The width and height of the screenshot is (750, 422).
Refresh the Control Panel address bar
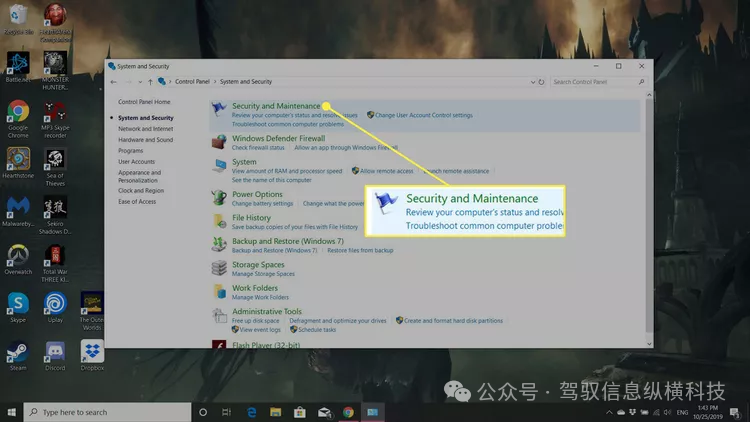pyautogui.click(x=541, y=82)
